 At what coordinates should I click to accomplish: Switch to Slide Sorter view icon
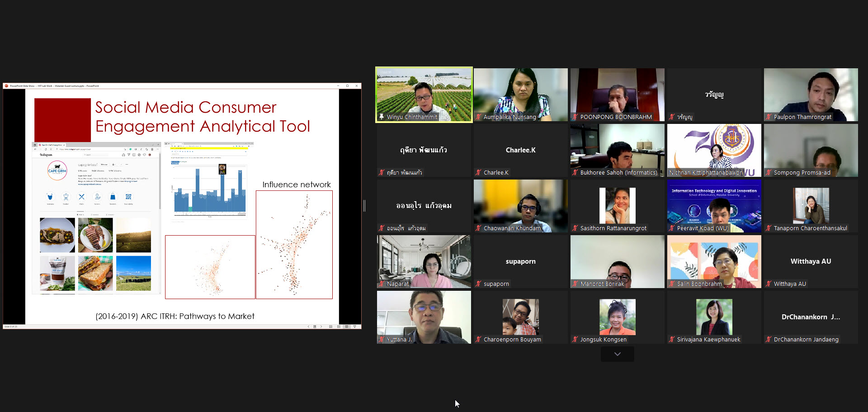pos(339,327)
